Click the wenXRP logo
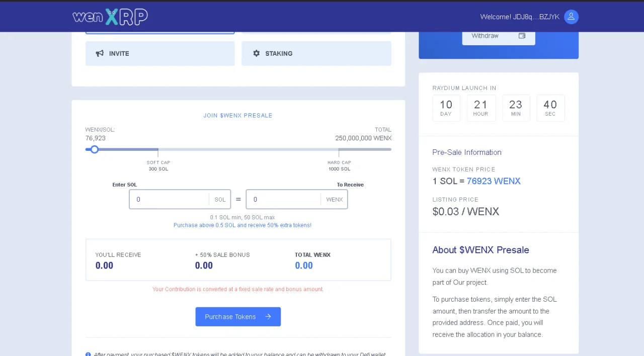Viewport: 644px width, 356px height. click(110, 17)
